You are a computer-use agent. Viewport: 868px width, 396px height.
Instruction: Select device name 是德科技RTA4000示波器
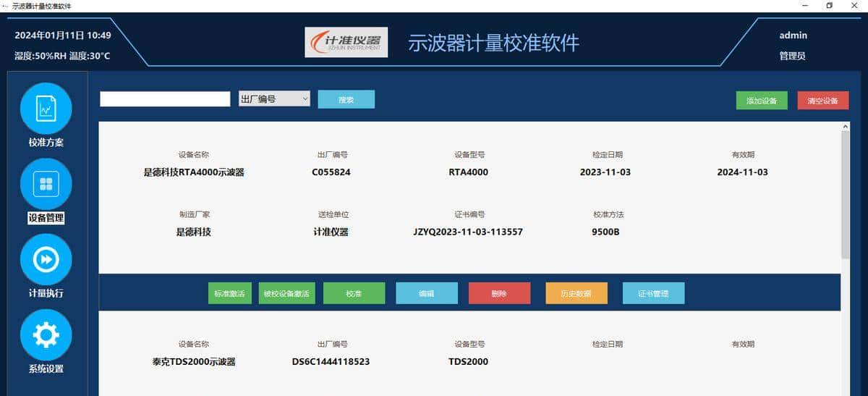194,172
